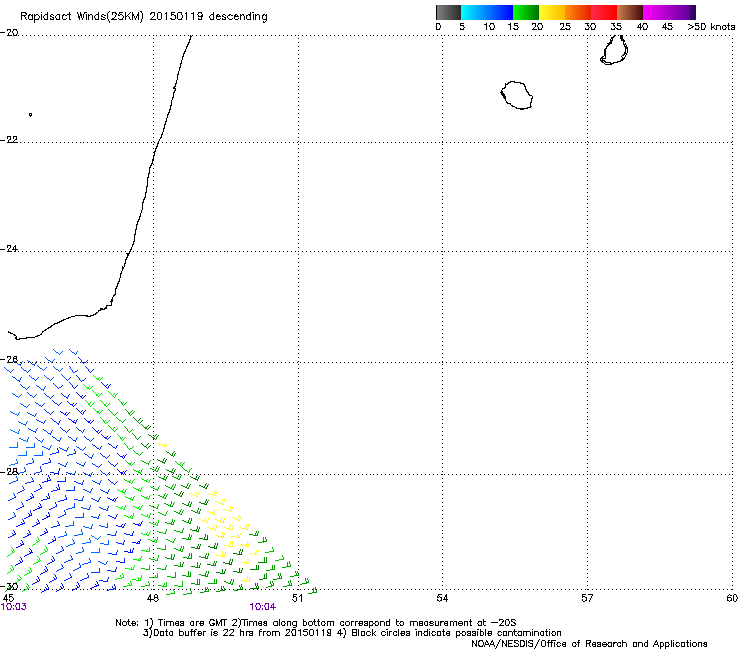Click the brown 35-40 knots color swatch

coord(630,12)
